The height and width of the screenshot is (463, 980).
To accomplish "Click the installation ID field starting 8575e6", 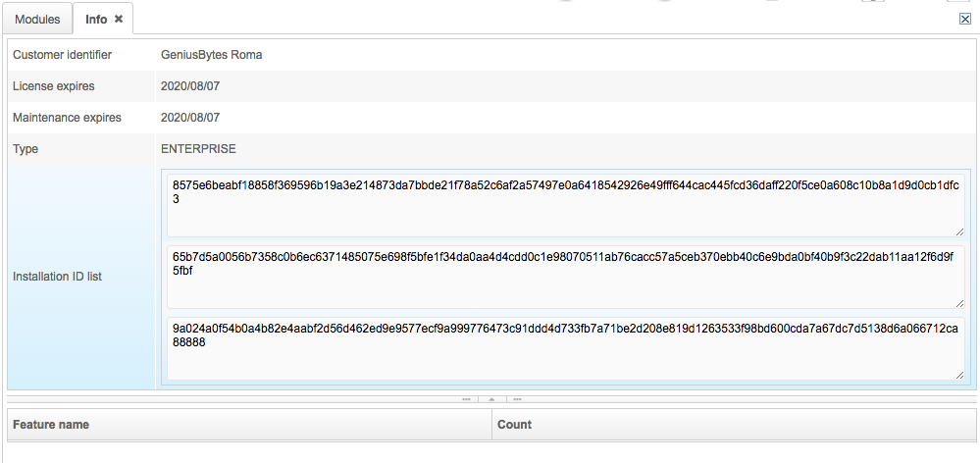I will click(x=566, y=206).
